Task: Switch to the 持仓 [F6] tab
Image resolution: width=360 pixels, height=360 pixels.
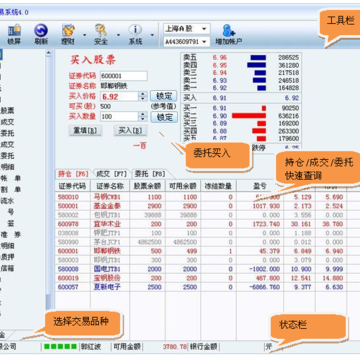Action: point(73,174)
